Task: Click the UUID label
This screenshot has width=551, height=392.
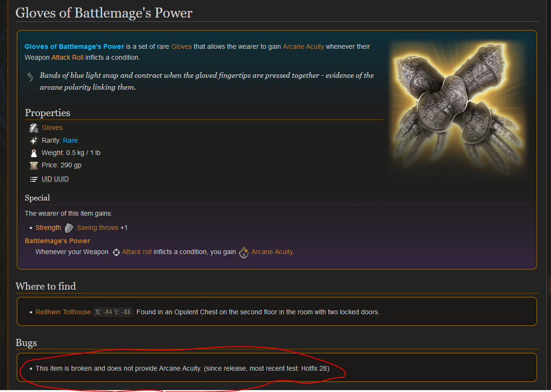Action: point(61,179)
